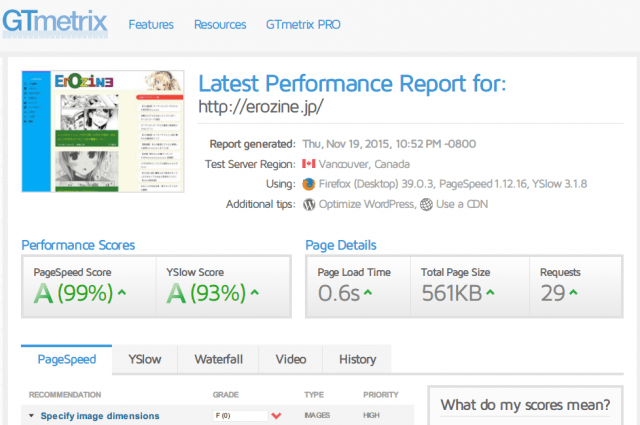This screenshot has width=640, height=425.
Task: Click the PRIORITY column header
Action: 381,395
